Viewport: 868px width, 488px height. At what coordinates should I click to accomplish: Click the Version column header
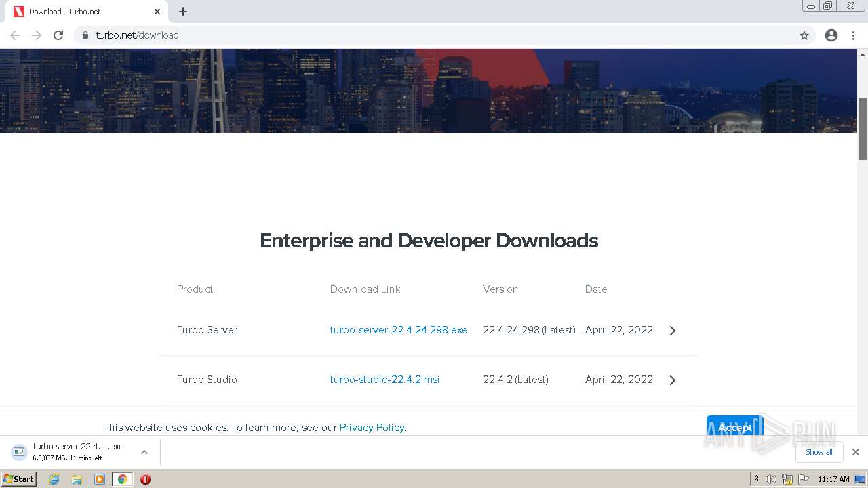click(x=500, y=289)
